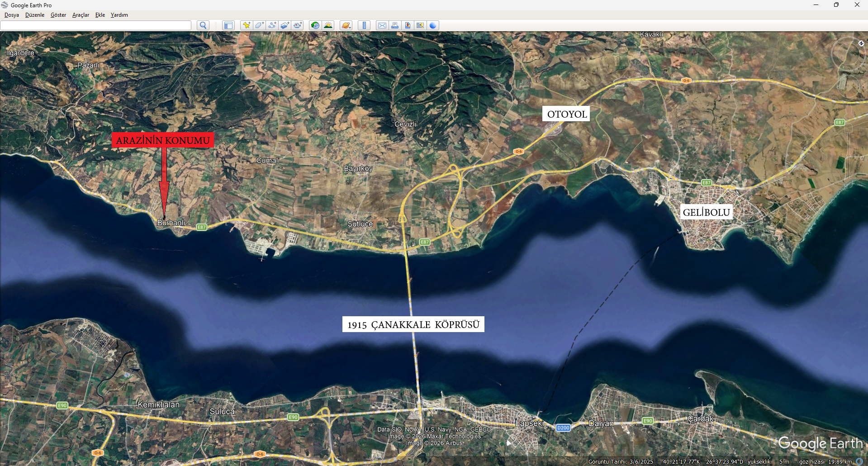This screenshot has width=868, height=466.
Task: Click the Cevizli place label
Action: pos(405,124)
